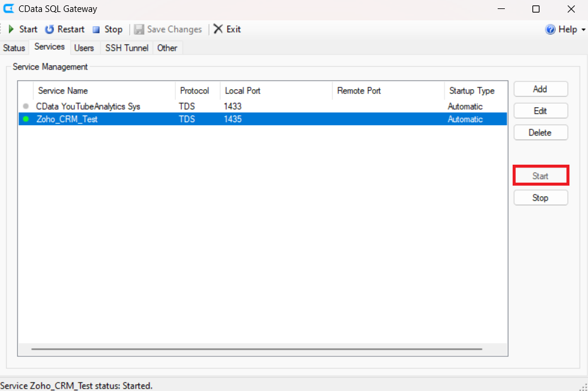The width and height of the screenshot is (588, 391).
Task: Click the CData logo in title bar
Action: (x=8, y=8)
